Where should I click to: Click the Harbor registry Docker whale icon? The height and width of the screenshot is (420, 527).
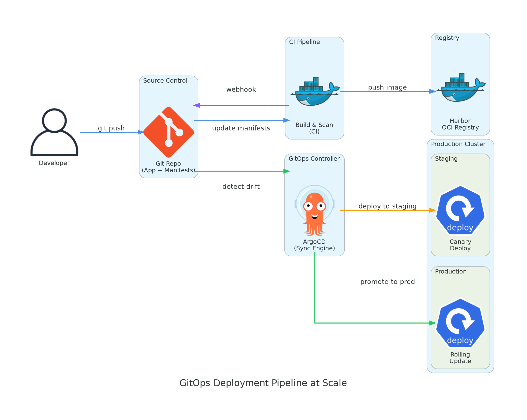coord(461,87)
